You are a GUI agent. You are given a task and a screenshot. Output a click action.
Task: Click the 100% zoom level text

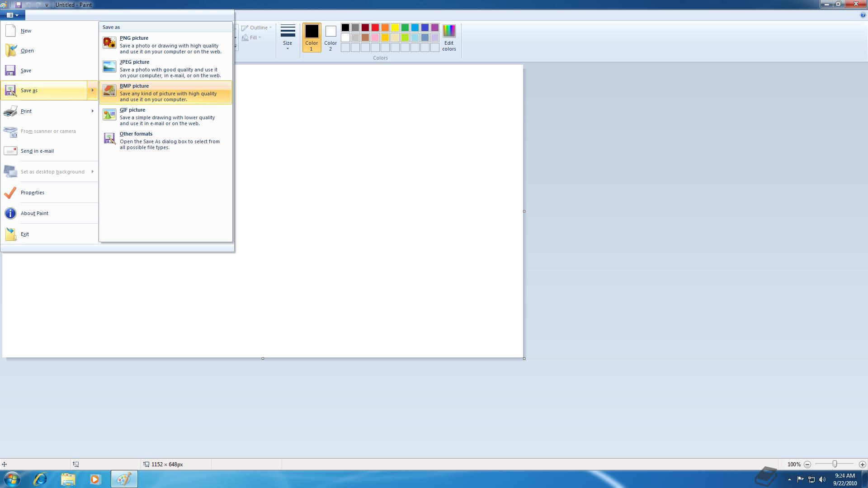[794, 465]
